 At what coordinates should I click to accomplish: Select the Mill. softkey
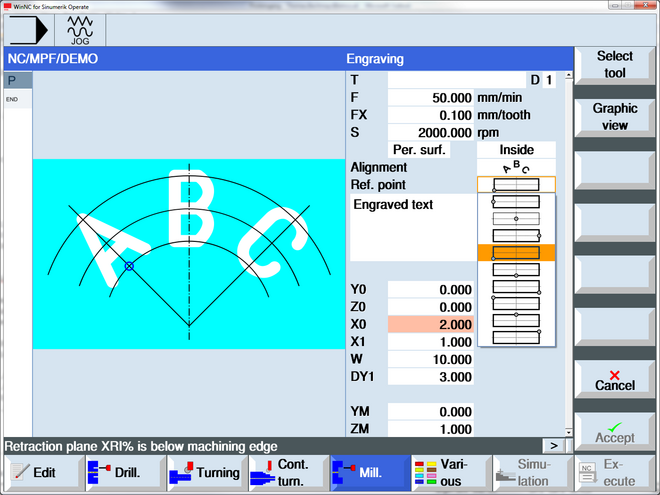[x=369, y=472]
